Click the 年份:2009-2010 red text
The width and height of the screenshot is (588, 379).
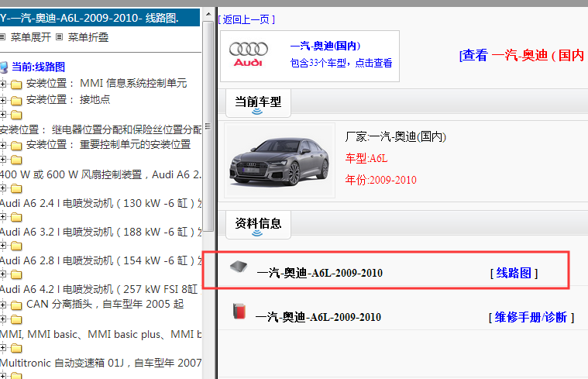pyautogui.click(x=380, y=180)
